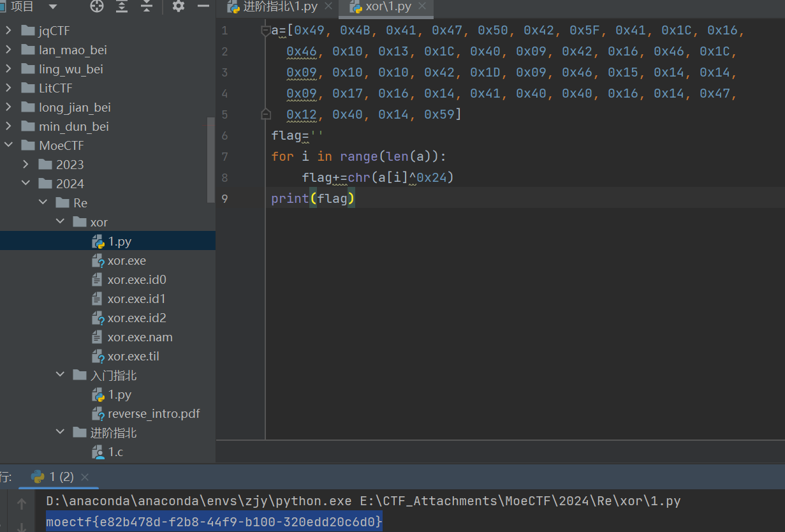Click the project tree vertical scrollbar
Screen dimensions: 785x532
tap(211, 159)
